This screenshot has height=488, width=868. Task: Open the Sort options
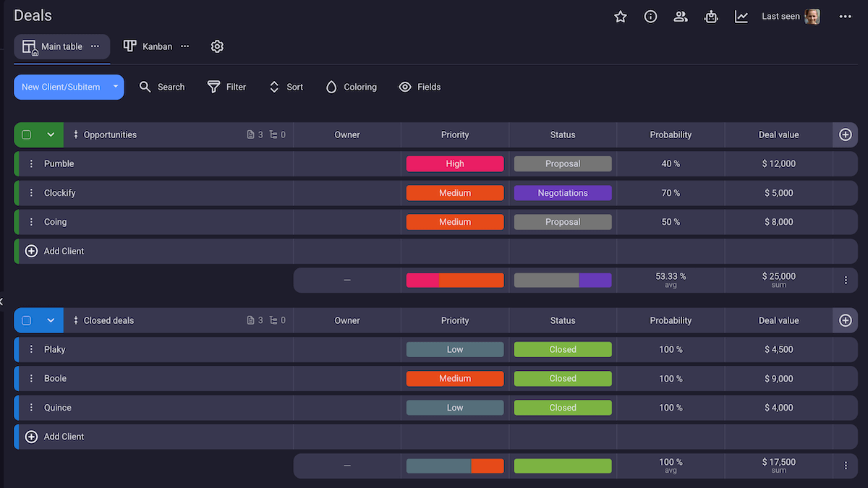click(x=285, y=87)
